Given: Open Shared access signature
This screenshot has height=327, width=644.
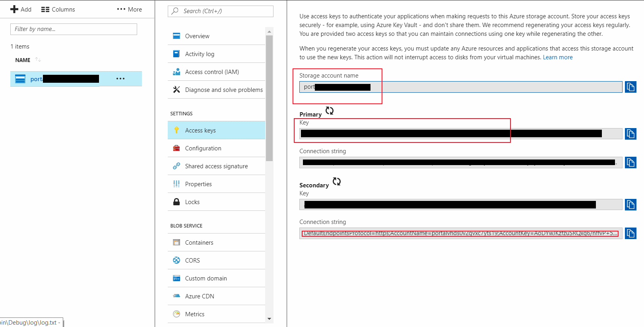Looking at the screenshot, I should (x=216, y=166).
